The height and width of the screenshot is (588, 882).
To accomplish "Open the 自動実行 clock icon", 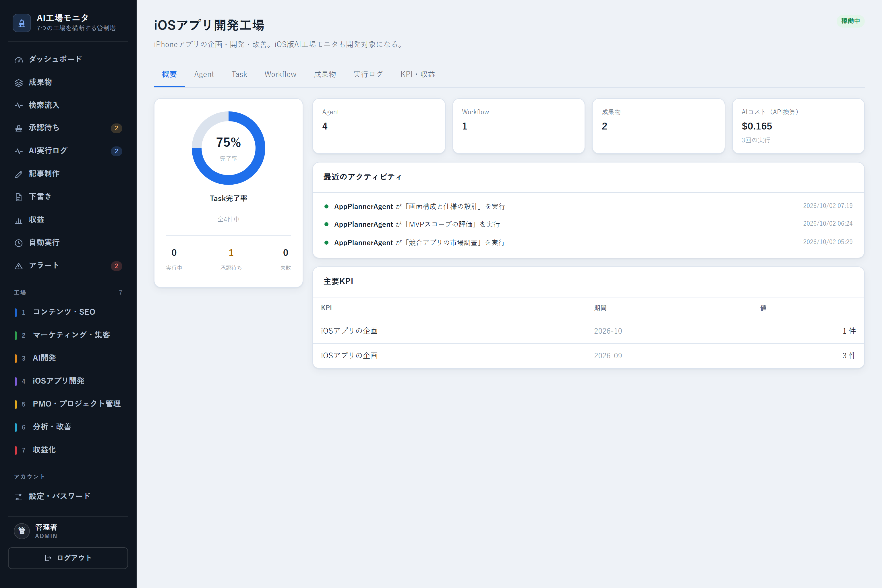I will (18, 243).
